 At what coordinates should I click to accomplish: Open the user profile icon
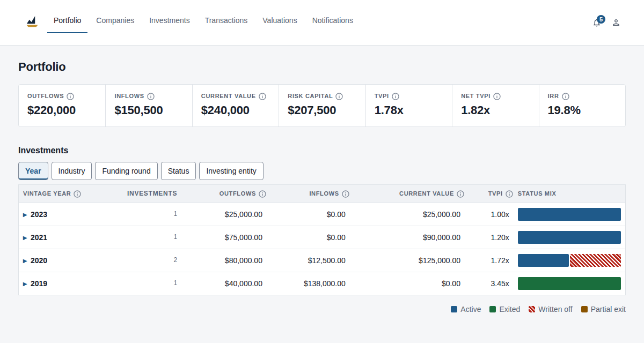[616, 23]
